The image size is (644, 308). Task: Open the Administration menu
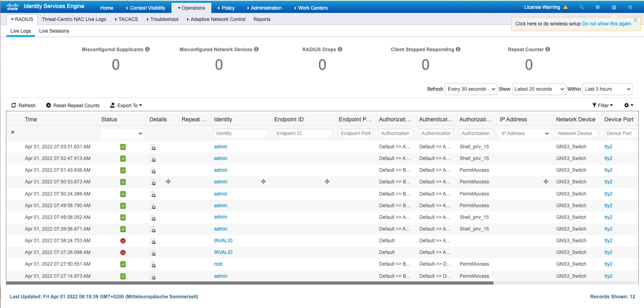click(264, 8)
